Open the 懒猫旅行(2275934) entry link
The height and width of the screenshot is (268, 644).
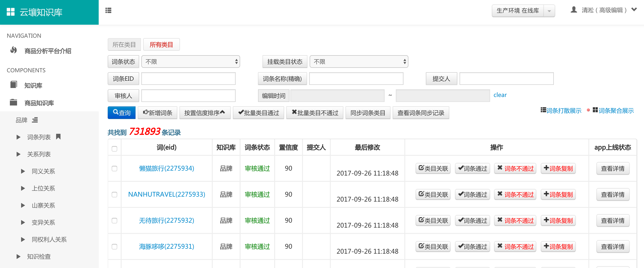[166, 168]
